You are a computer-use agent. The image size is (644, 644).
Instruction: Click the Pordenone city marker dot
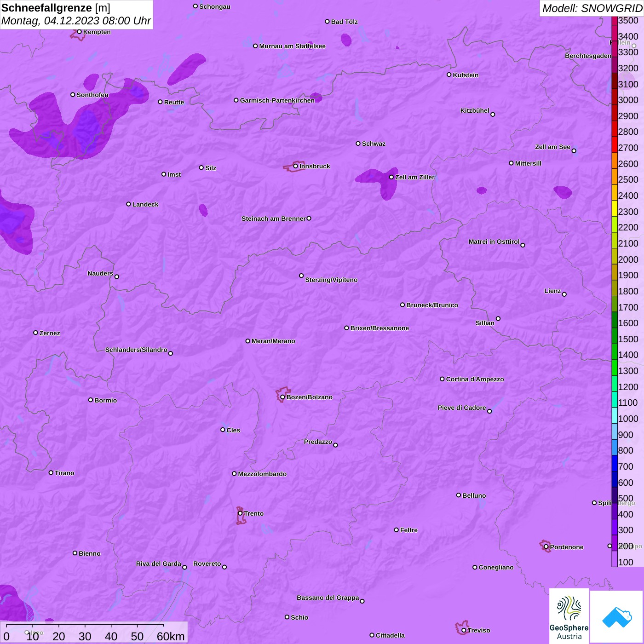point(546,547)
